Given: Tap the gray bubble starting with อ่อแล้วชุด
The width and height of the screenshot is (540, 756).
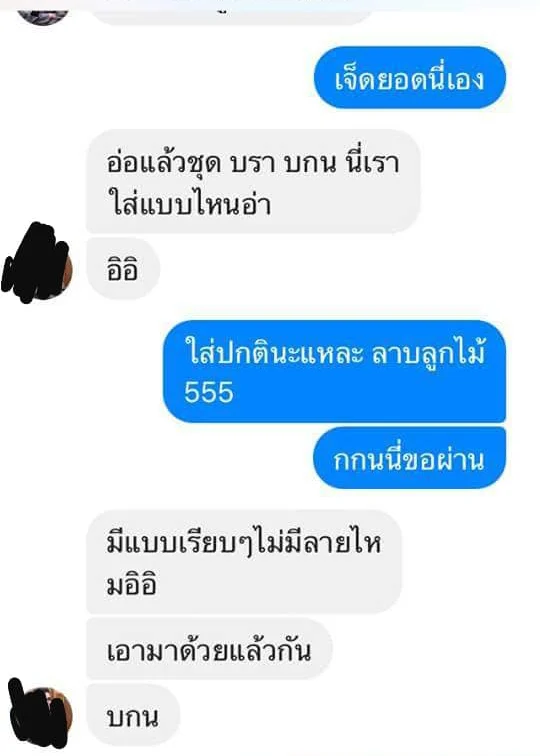Looking at the screenshot, I should pyautogui.click(x=253, y=181).
